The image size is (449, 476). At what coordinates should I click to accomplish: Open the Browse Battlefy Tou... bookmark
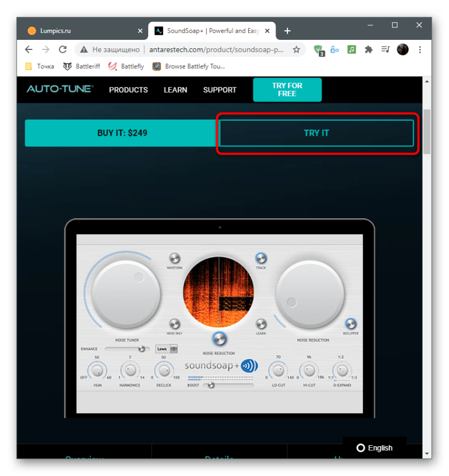(189, 66)
